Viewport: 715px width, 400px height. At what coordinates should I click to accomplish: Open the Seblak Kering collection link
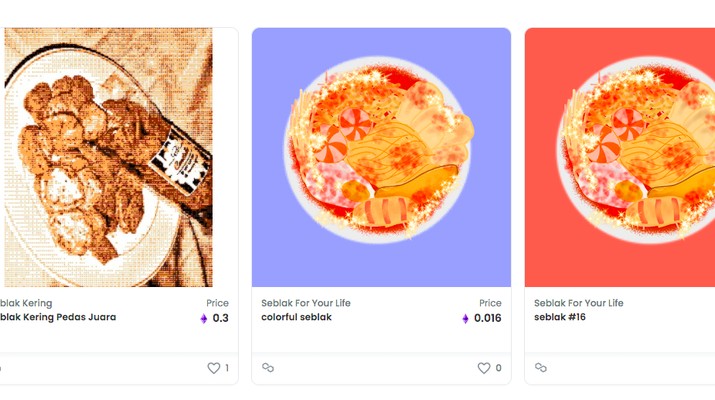26,303
